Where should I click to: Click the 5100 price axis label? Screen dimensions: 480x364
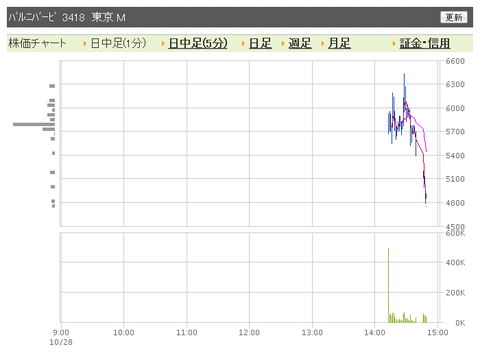(x=455, y=179)
